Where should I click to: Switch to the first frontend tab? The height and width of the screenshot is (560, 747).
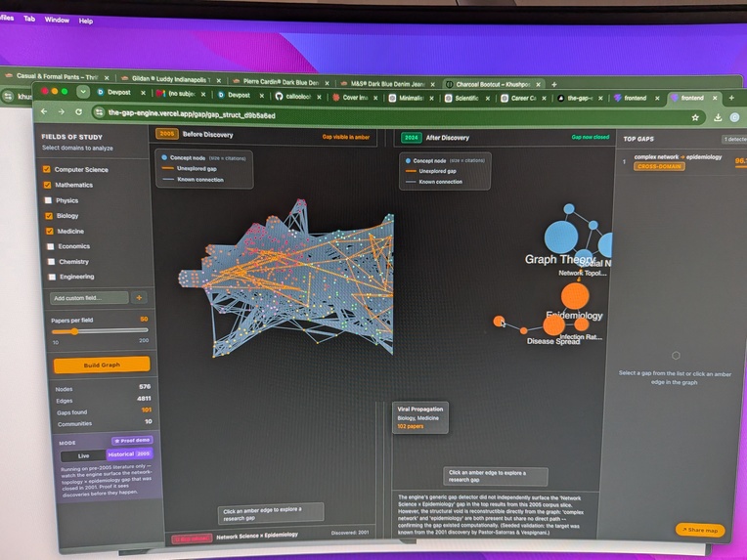point(634,98)
